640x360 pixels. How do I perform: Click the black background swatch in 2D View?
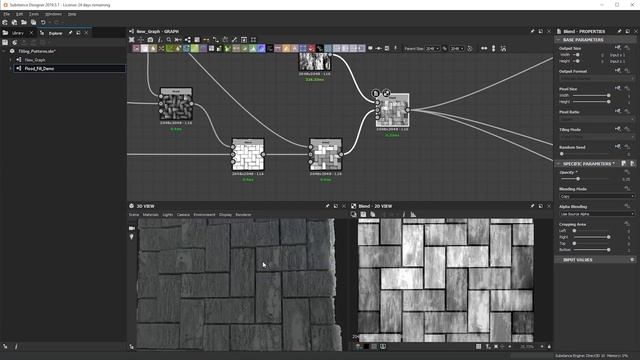point(366,347)
